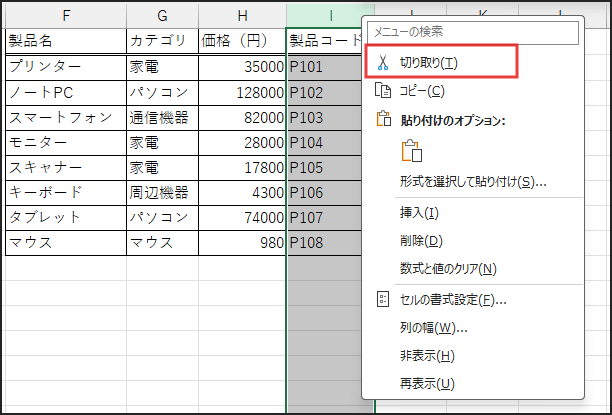This screenshot has height=415, width=612.
Task: Click 家電 category in プリンター row
Action: click(162, 68)
